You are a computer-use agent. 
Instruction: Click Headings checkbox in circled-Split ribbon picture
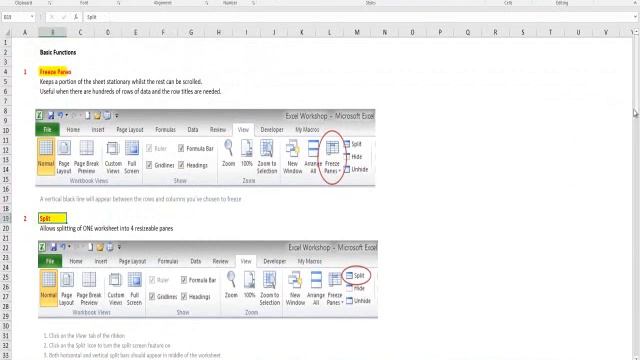(x=184, y=297)
